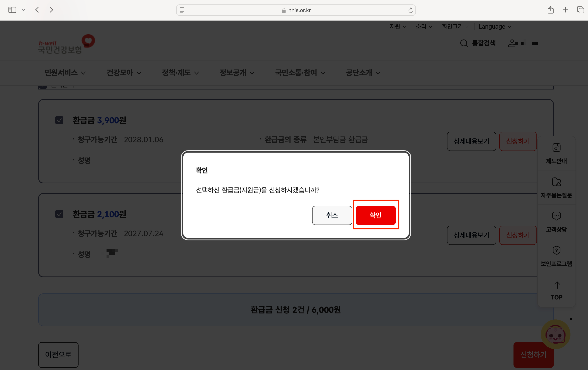588x370 pixels.
Task: Open the 정보공개 menu
Action: [x=237, y=73]
